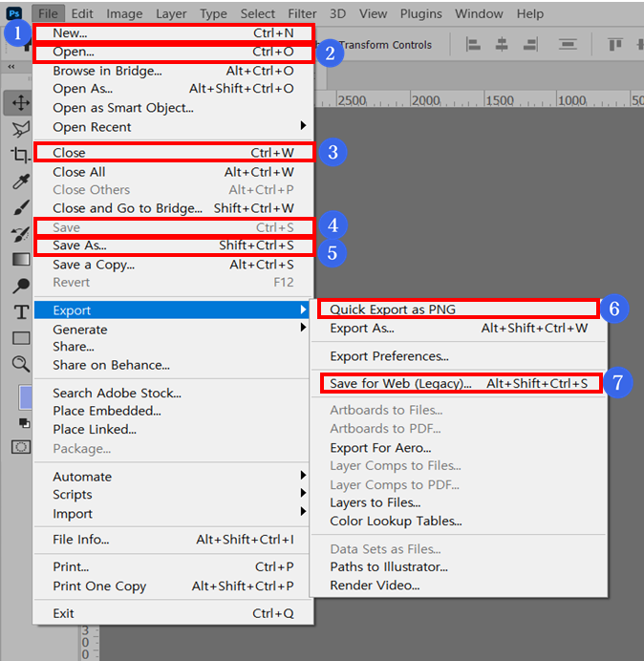Screen dimensions: 644x661
Task: Choose Save As... menu entry
Action: pos(173,245)
